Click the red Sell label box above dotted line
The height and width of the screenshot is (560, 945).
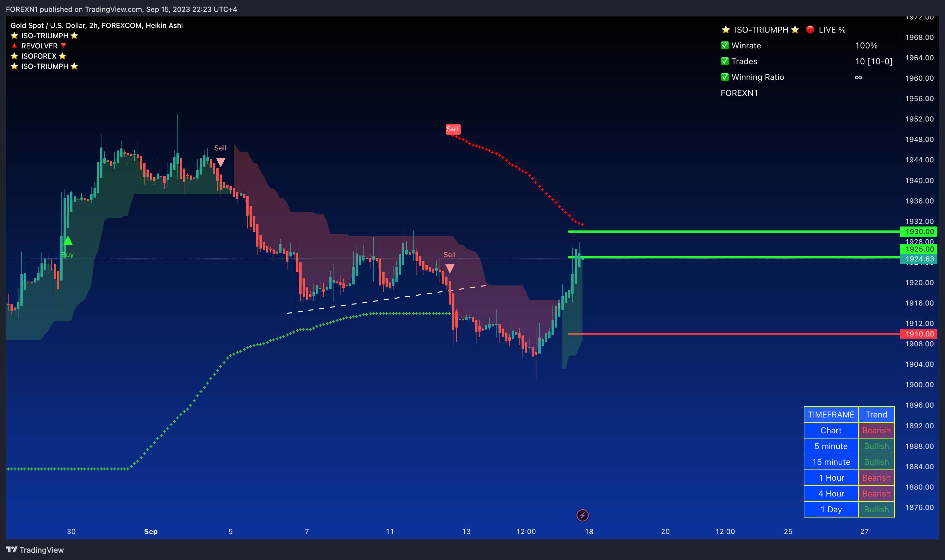point(452,129)
